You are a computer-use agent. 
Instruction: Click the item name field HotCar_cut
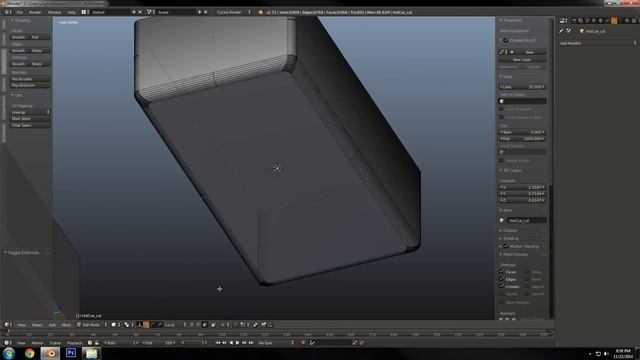coord(527,220)
